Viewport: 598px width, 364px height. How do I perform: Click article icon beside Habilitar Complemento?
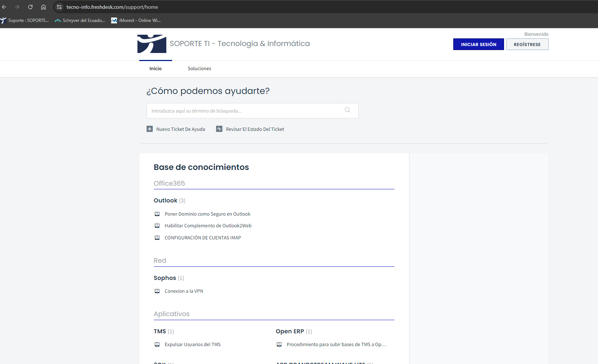point(157,226)
